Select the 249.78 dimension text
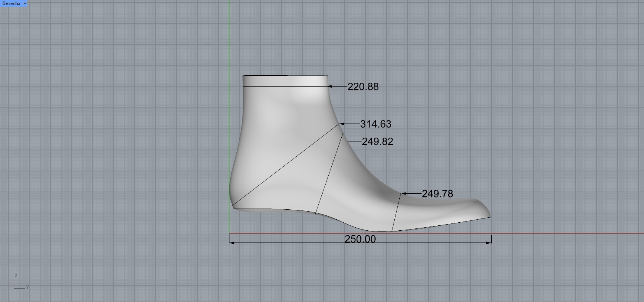This screenshot has width=644, height=302. pyautogui.click(x=437, y=194)
